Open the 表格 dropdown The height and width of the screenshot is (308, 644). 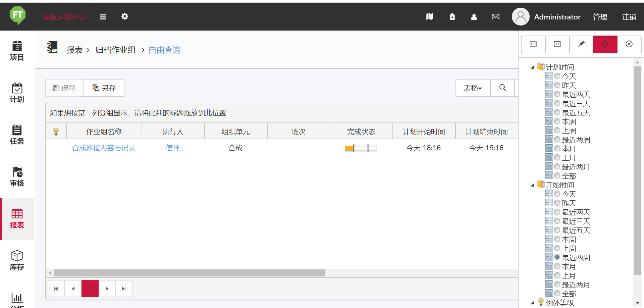[x=473, y=88]
